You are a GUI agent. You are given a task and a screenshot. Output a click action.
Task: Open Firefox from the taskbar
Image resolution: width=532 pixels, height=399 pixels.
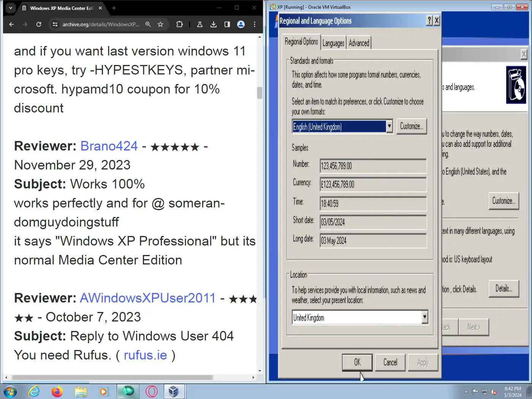tap(57, 391)
